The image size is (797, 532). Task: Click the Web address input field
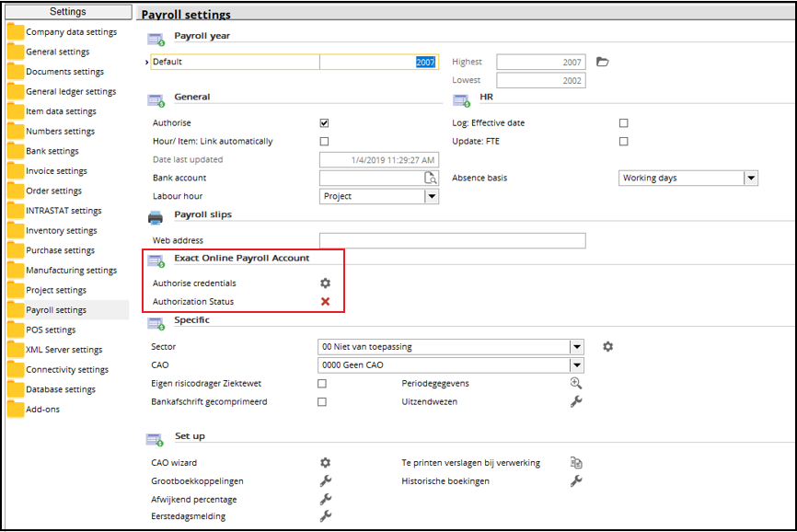pos(453,240)
